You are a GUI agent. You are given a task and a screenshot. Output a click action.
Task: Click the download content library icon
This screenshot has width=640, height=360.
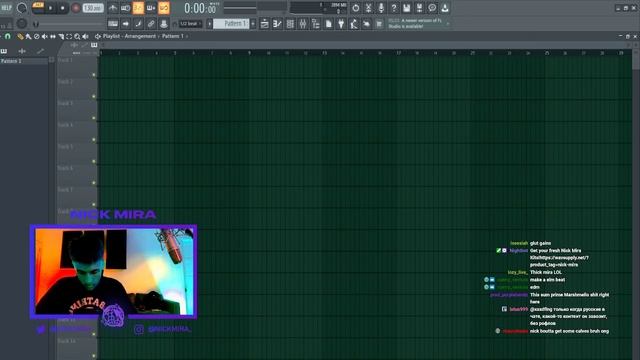pyautogui.click(x=444, y=8)
